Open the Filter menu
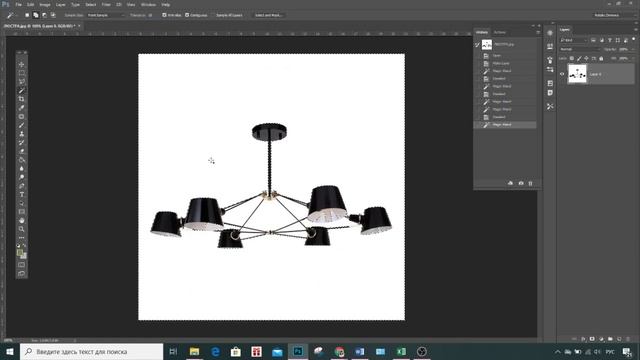Image resolution: width=640 pixels, height=360 pixels. point(106,4)
